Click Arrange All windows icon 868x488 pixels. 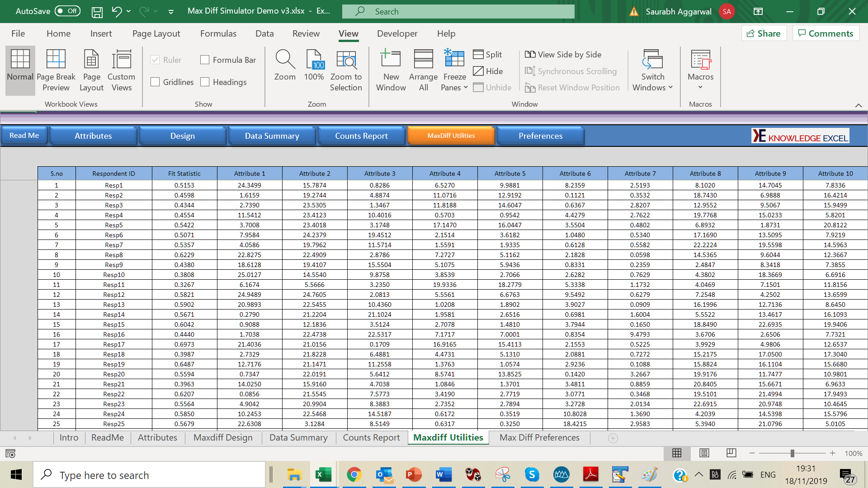click(423, 60)
